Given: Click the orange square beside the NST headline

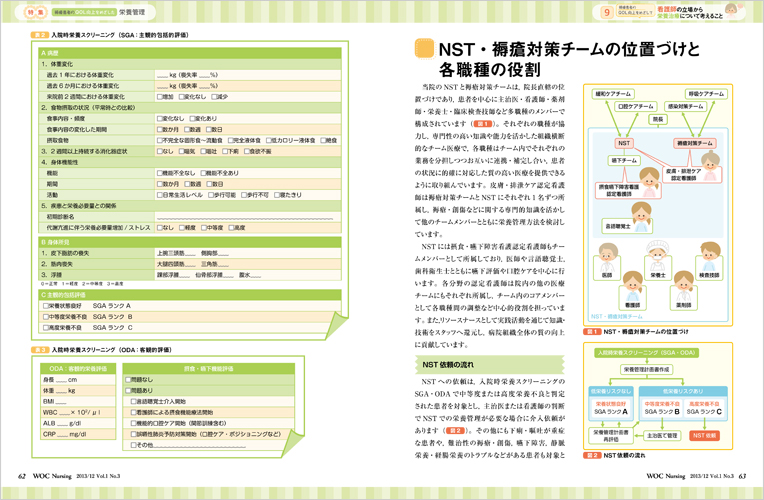Looking at the screenshot, I should 424,49.
